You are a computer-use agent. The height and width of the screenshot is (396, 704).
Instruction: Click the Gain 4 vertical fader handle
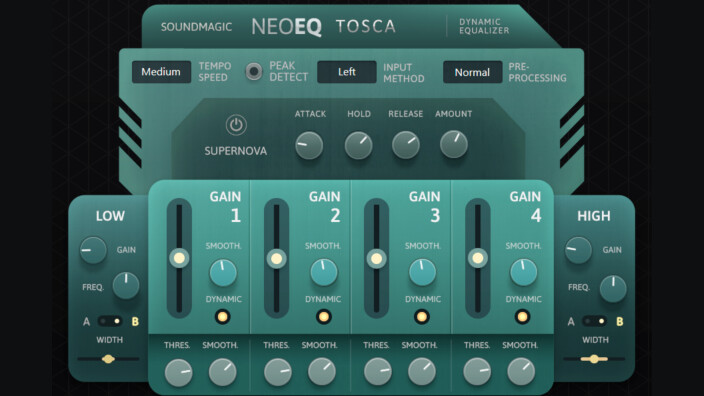point(478,258)
